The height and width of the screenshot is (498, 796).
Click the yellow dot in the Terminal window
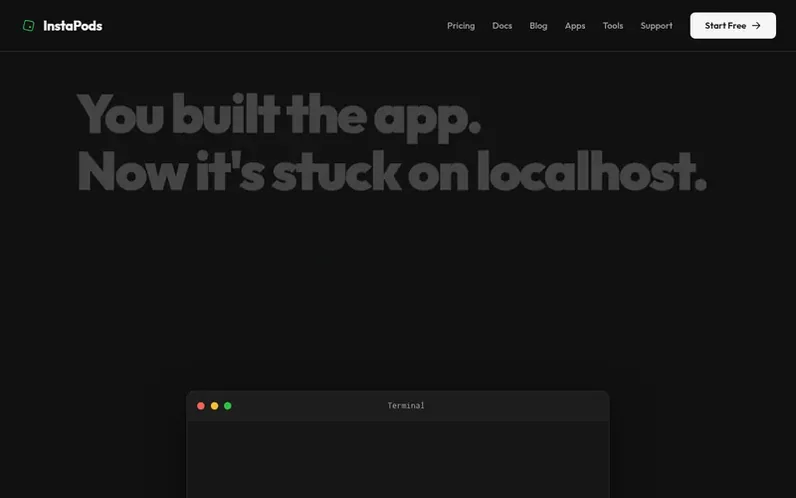[214, 406]
